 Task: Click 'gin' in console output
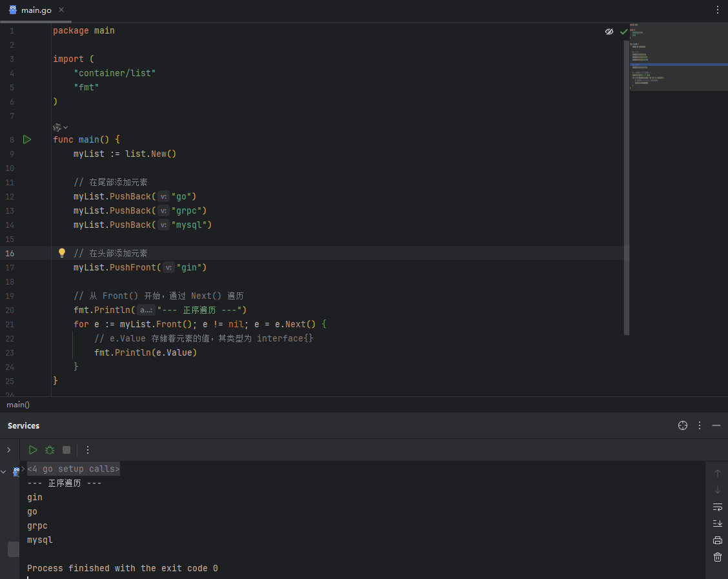coord(35,497)
